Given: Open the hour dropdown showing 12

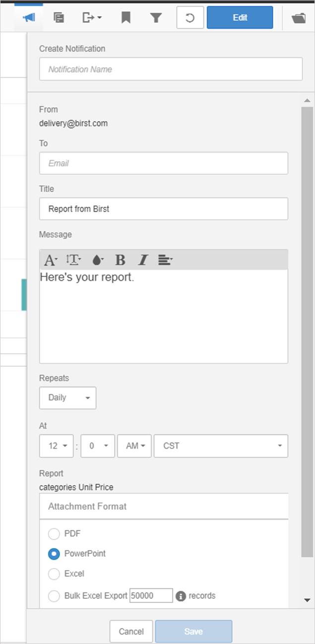Looking at the screenshot, I should pos(57,446).
